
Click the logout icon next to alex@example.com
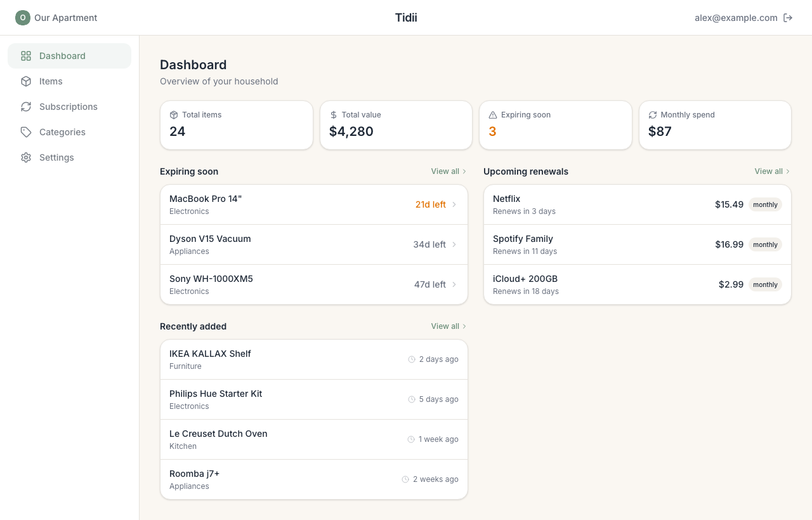tap(789, 18)
